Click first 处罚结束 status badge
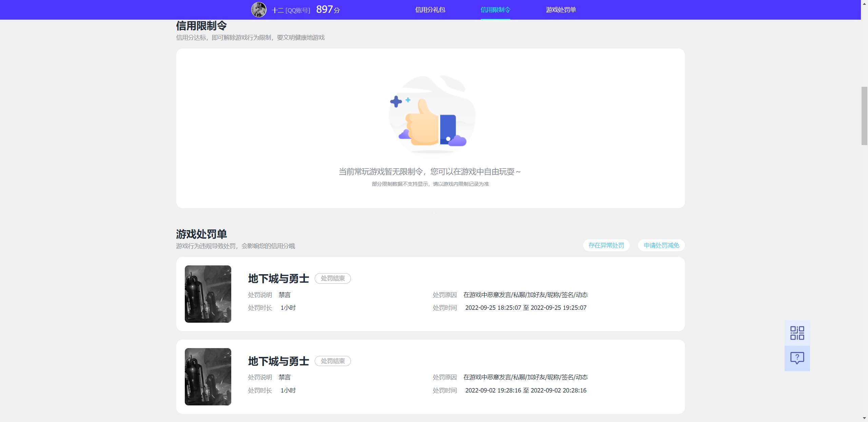The image size is (868, 422). click(333, 278)
